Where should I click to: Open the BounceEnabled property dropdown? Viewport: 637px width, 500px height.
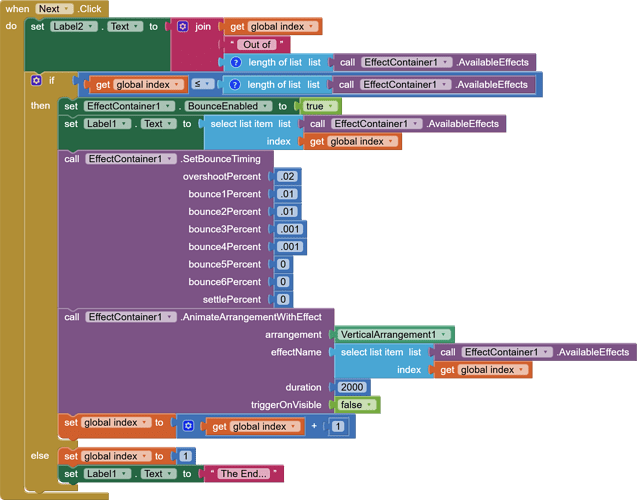(x=228, y=106)
